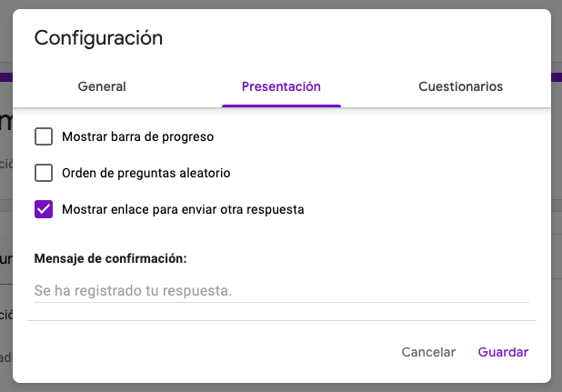Click the Configuración dialog title
This screenshot has height=392, width=562.
pos(98,38)
